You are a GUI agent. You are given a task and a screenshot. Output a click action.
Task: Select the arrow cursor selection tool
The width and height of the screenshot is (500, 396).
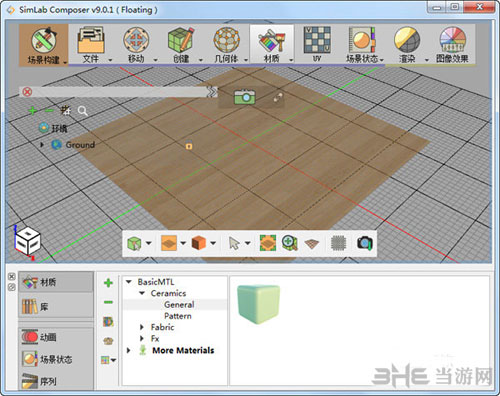pyautogui.click(x=234, y=243)
